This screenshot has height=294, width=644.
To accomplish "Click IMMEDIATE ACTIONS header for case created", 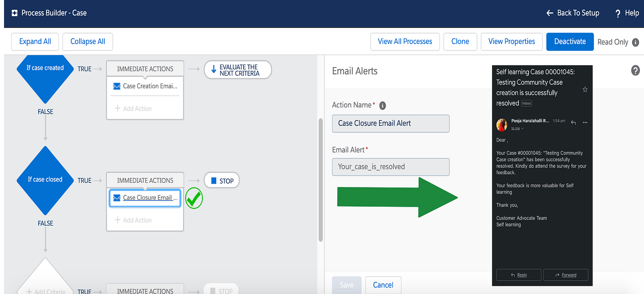I will click(x=145, y=69).
